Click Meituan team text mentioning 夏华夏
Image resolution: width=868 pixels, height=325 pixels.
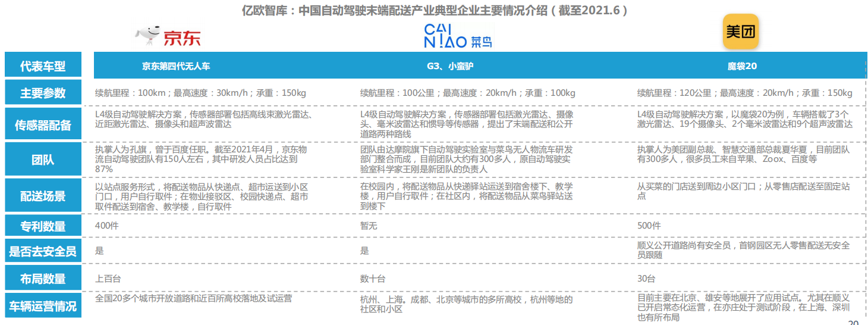pos(743,154)
